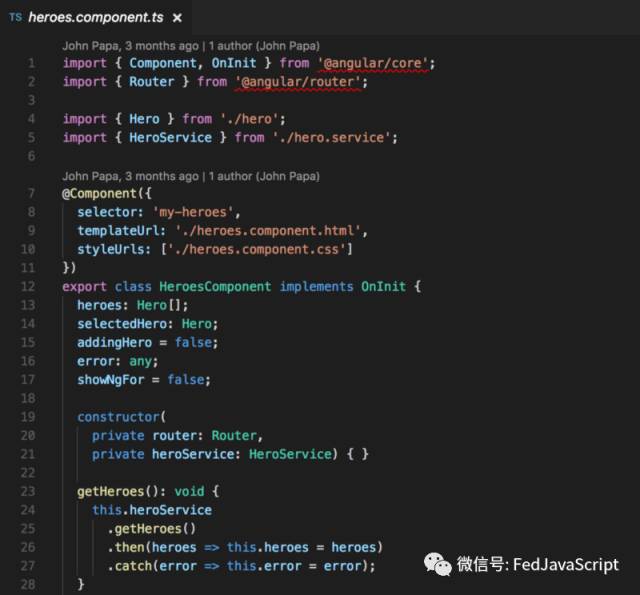This screenshot has width=640, height=595.
Task: Click the Hero import name on line 4
Action: [144, 119]
